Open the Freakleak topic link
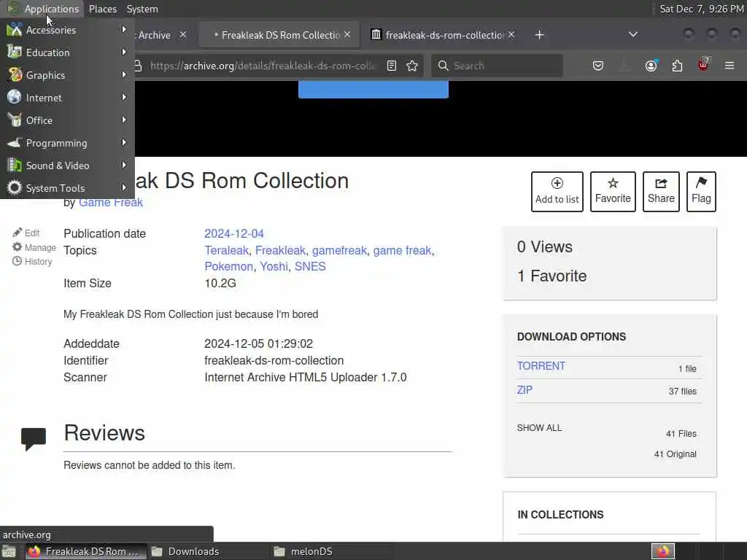This screenshot has width=747, height=560. pyautogui.click(x=280, y=251)
